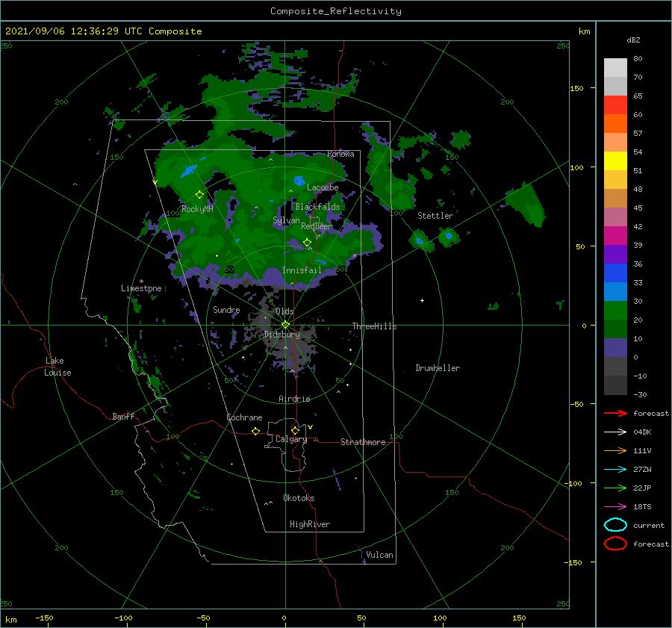Click the Blackfalds town label
This screenshot has height=628, width=672.
coord(317,207)
